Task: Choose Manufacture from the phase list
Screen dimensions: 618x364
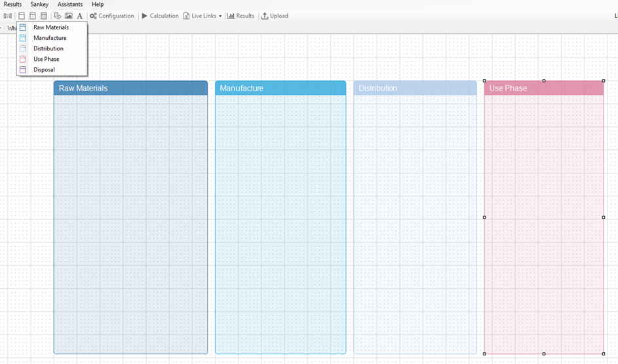Action: [x=49, y=38]
